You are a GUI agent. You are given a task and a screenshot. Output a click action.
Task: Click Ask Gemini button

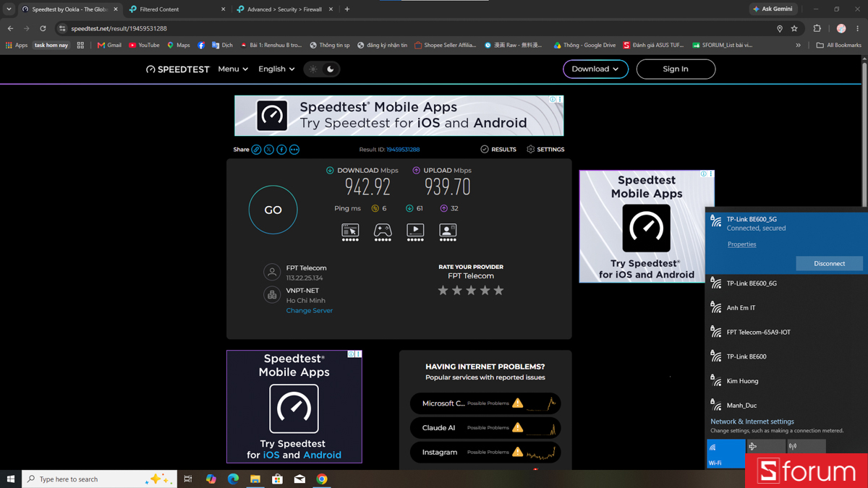click(773, 9)
